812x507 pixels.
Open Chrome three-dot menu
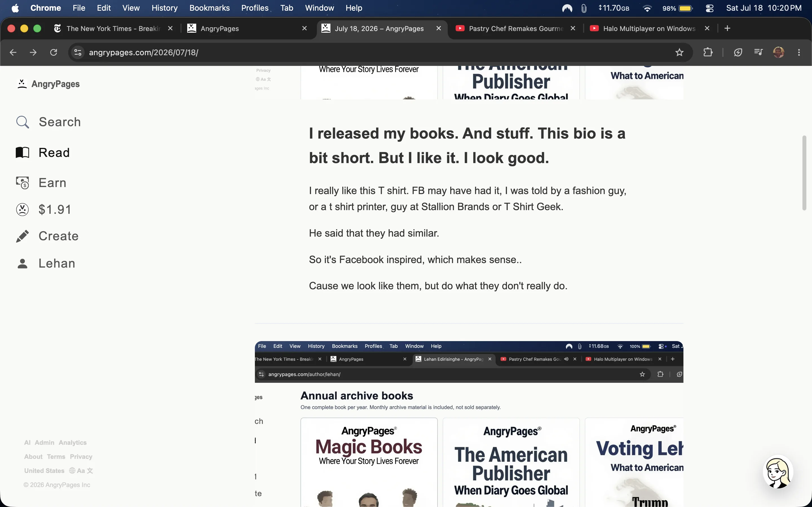point(799,52)
